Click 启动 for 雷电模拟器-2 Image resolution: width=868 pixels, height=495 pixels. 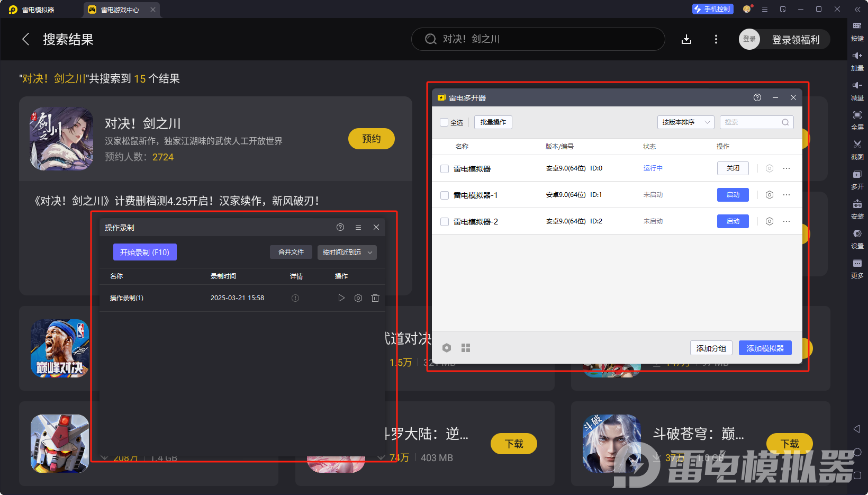click(x=733, y=221)
